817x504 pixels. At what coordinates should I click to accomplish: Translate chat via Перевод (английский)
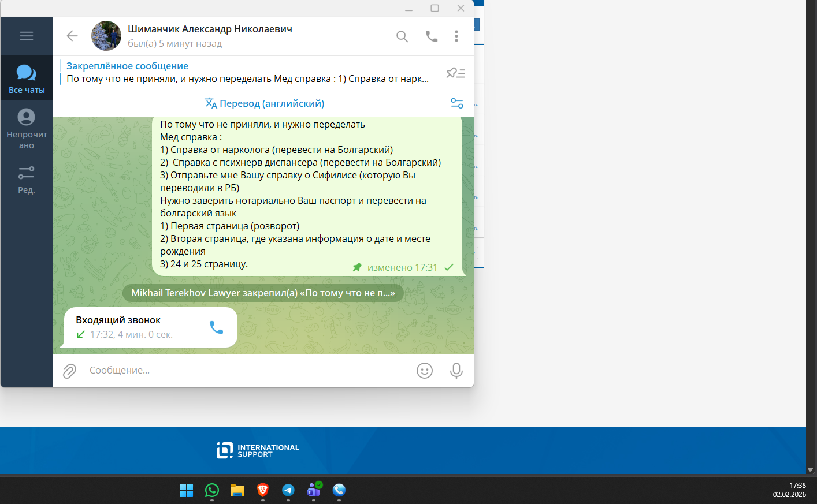[265, 103]
